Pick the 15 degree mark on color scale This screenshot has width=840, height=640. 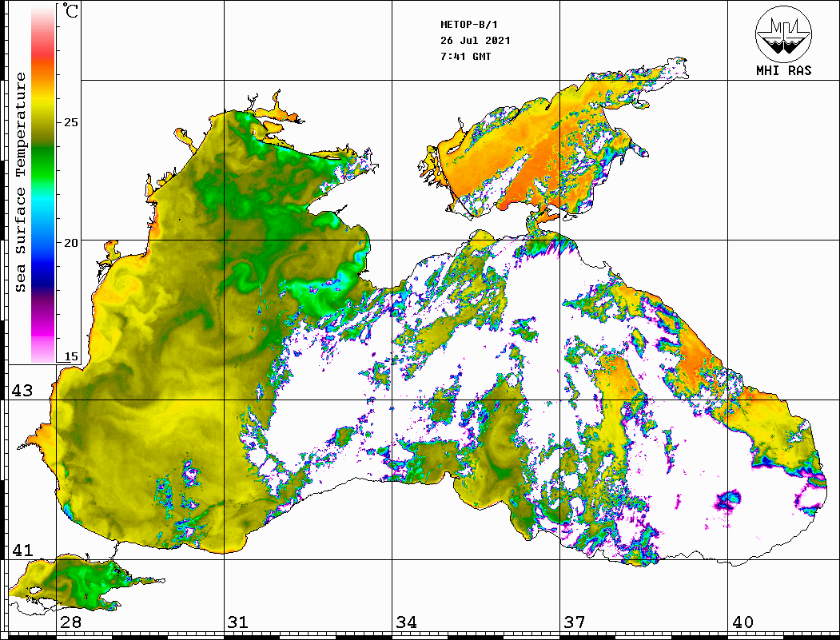tap(71, 356)
